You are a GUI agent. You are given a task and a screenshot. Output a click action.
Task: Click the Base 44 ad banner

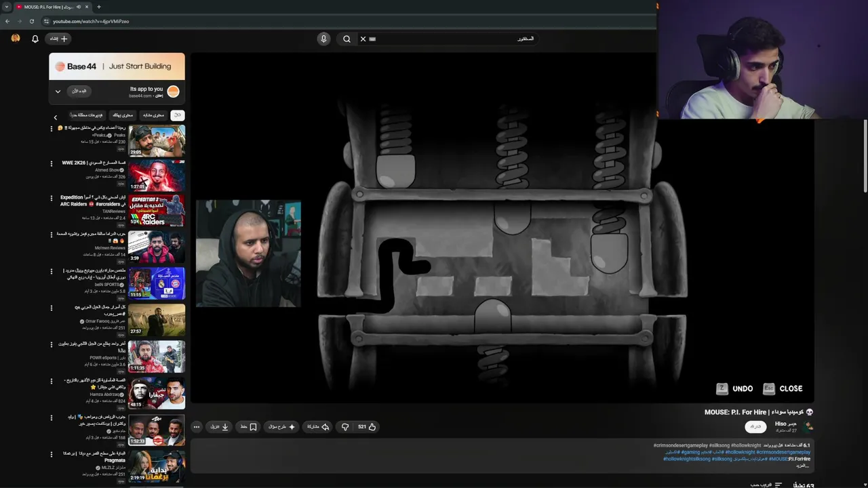click(117, 66)
